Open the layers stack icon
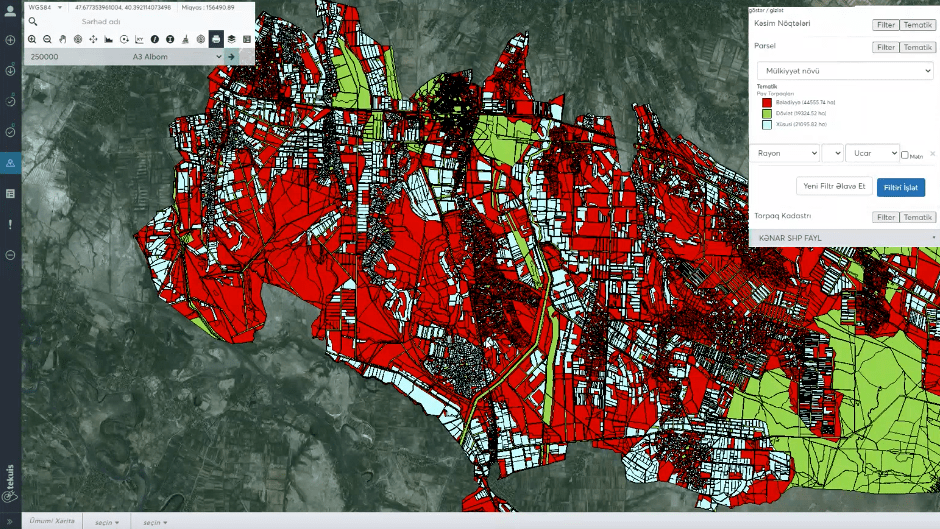 [231, 39]
